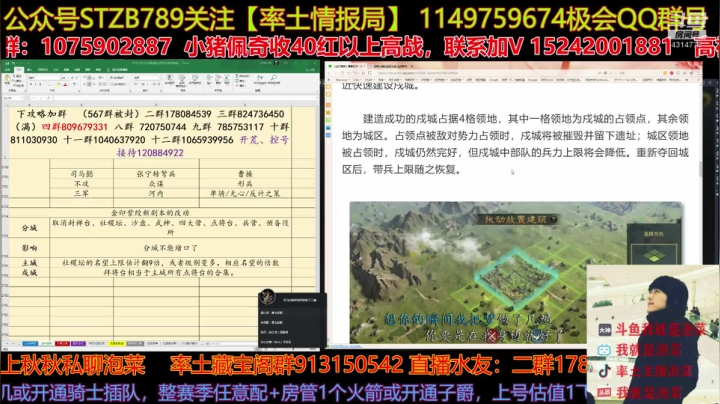This screenshot has height=404, width=720.
Task: Click the Excel formula bar input
Action: pyautogui.click(x=184, y=98)
